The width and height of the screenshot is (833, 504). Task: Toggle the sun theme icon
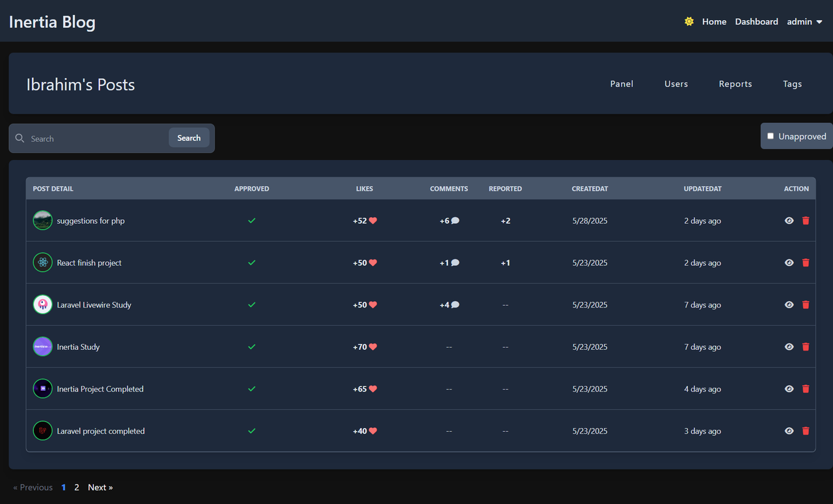(689, 21)
